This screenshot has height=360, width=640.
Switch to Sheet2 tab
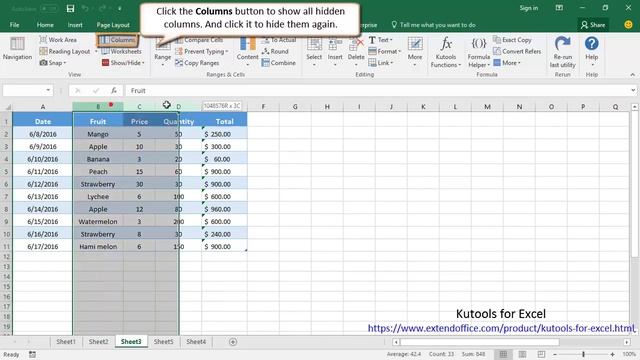pos(98,342)
